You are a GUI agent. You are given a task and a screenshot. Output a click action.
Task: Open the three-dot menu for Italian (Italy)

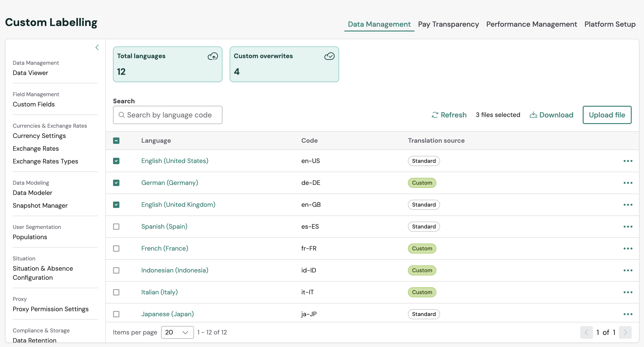tap(628, 292)
